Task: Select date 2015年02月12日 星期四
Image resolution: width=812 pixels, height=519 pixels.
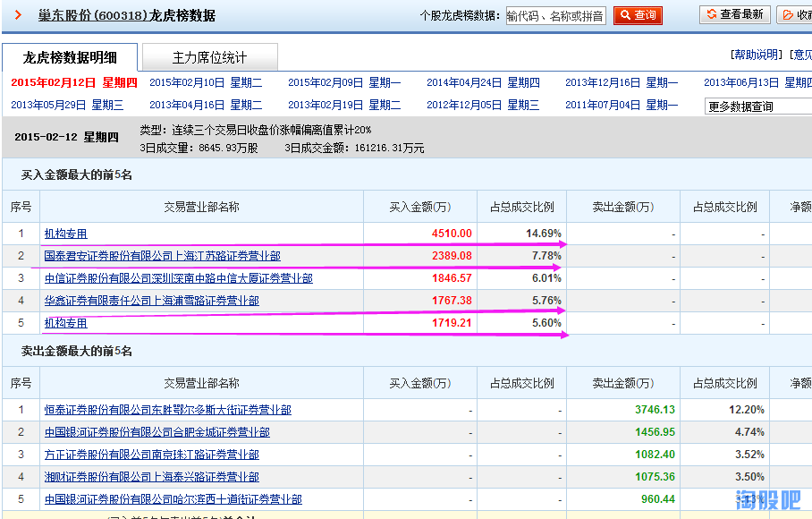Action: tap(74, 82)
